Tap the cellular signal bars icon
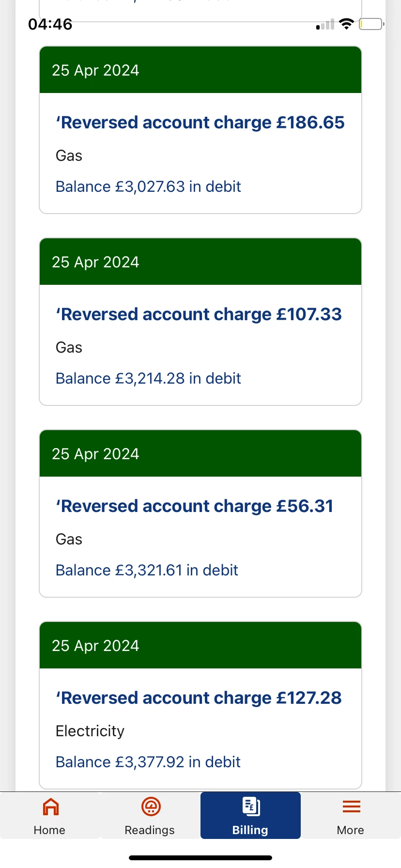This screenshot has height=868, width=401. coord(325,24)
